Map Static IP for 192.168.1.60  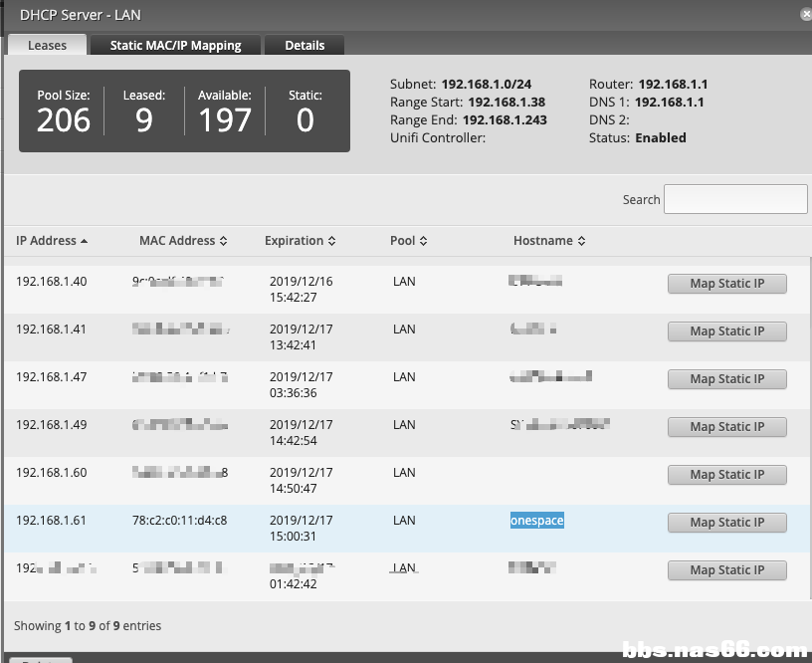(x=727, y=475)
